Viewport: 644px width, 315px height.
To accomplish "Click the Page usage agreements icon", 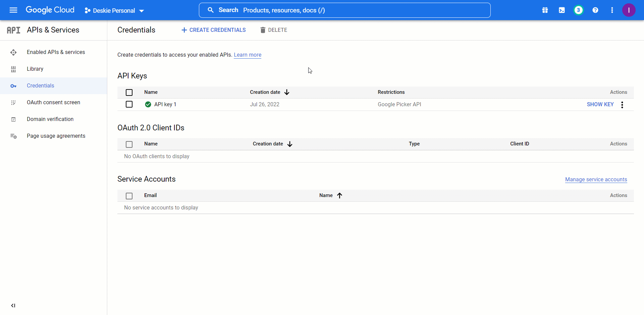I will (13, 136).
